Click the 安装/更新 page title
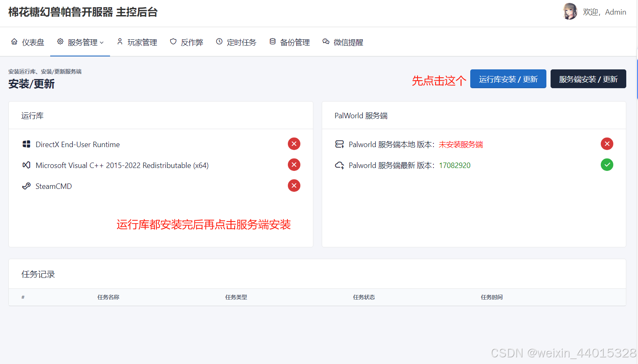 pos(31,84)
